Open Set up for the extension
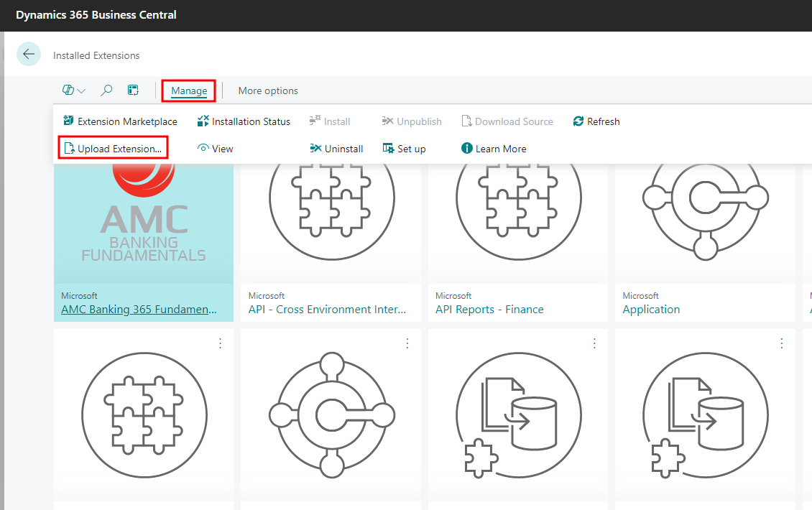812x510 pixels. point(404,149)
